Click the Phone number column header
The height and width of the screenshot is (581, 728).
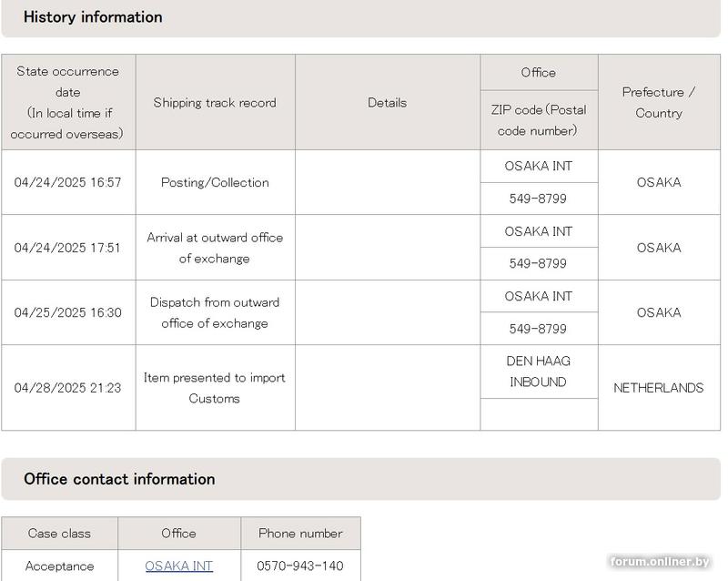[x=300, y=533]
